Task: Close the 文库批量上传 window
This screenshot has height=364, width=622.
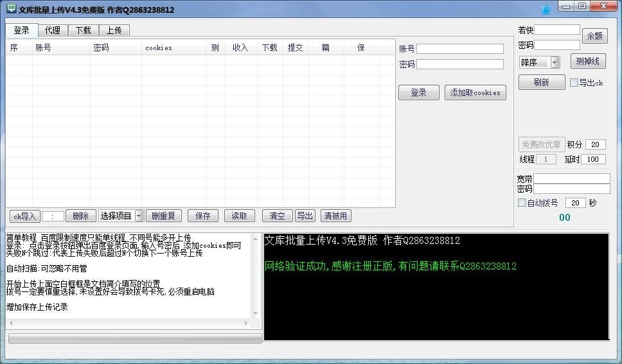Action: 604,6
